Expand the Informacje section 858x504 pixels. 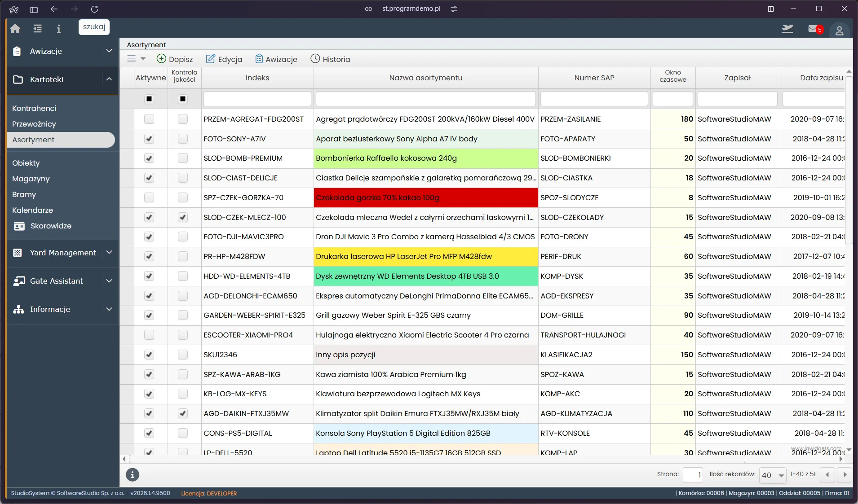109,309
